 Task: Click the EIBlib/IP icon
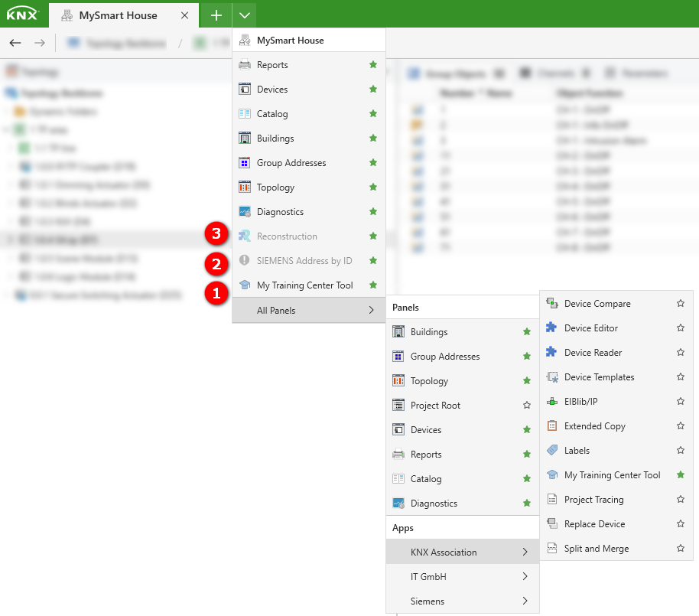[x=552, y=402]
